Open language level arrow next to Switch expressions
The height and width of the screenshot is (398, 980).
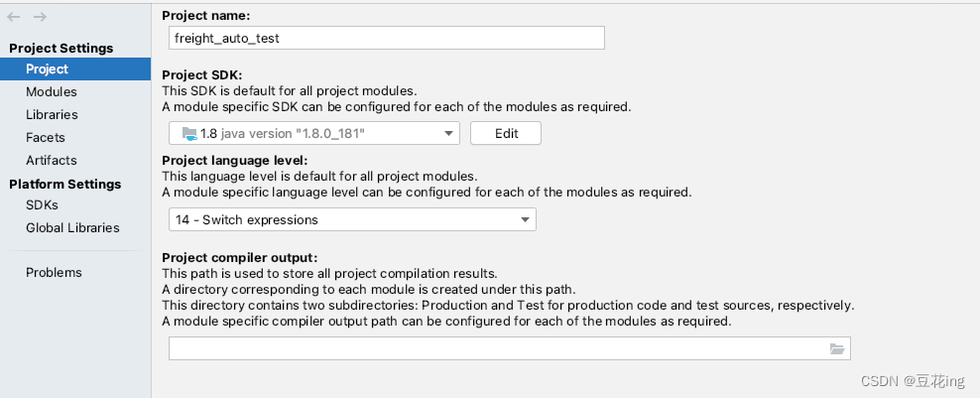coord(525,219)
